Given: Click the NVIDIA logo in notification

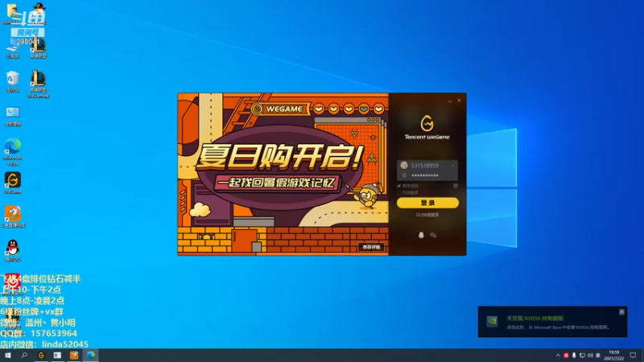Looking at the screenshot, I should tap(492, 321).
